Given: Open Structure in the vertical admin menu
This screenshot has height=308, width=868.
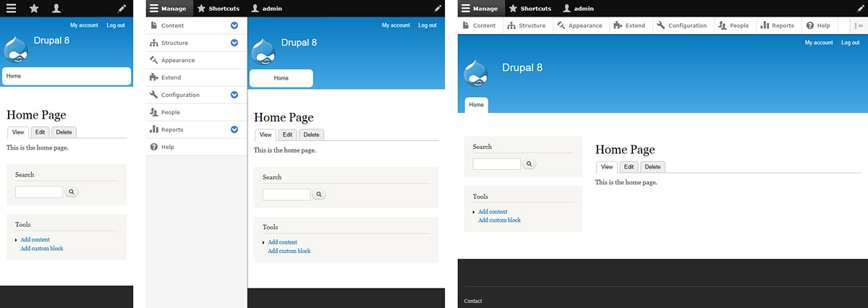Looking at the screenshot, I should click(x=174, y=43).
